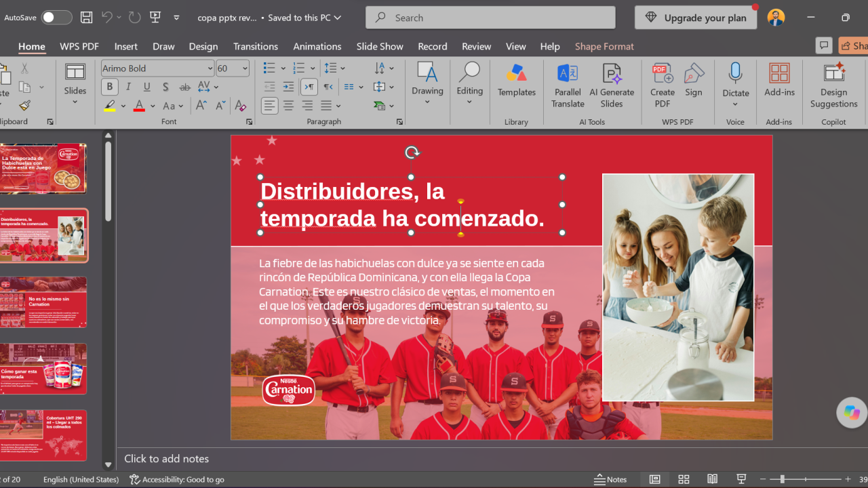Click the Format Painter brush icon
The image size is (868, 488).
pyautogui.click(x=24, y=105)
